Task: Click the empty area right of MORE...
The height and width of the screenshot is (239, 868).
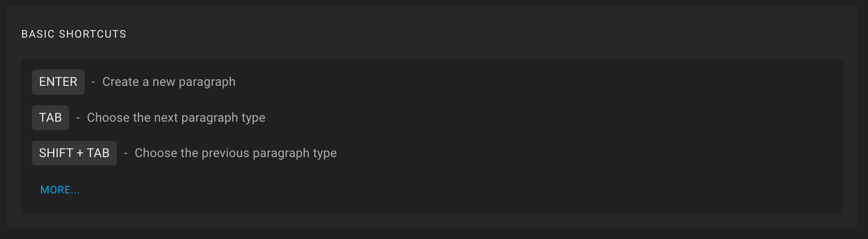Action: (461, 190)
